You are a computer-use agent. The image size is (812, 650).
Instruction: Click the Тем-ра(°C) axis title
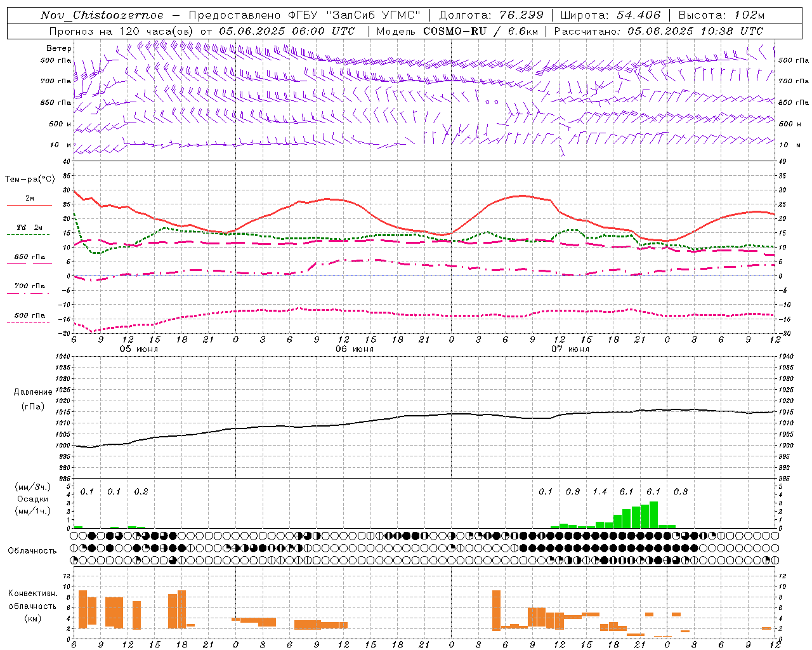tap(30, 180)
